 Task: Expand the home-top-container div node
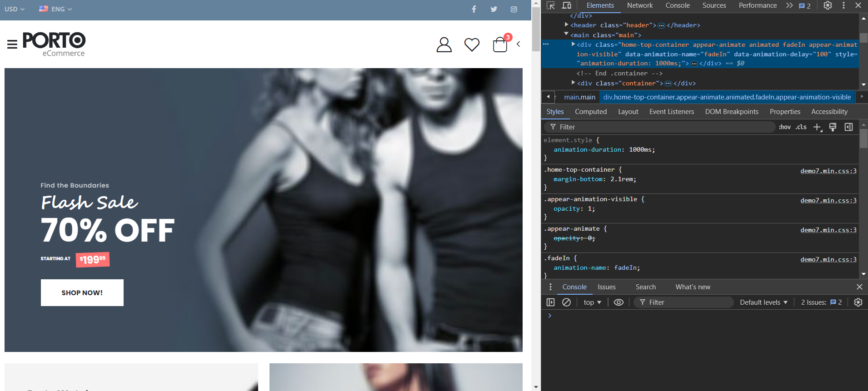[573, 44]
